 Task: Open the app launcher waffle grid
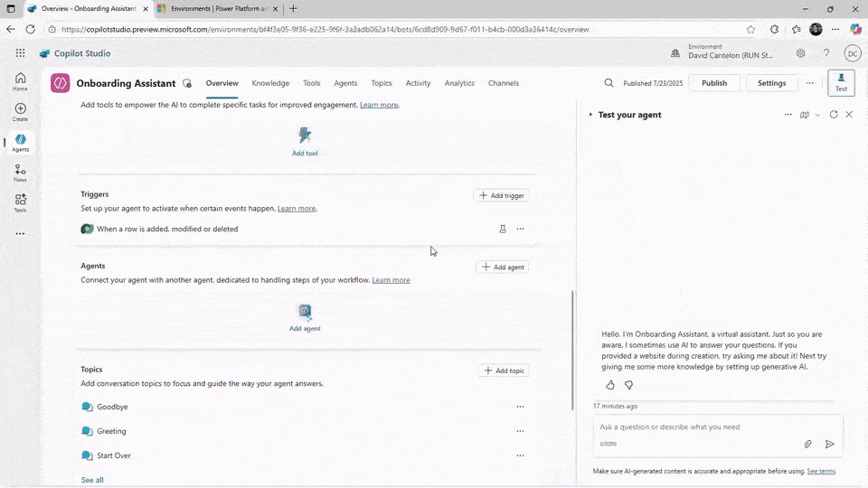[x=20, y=53]
